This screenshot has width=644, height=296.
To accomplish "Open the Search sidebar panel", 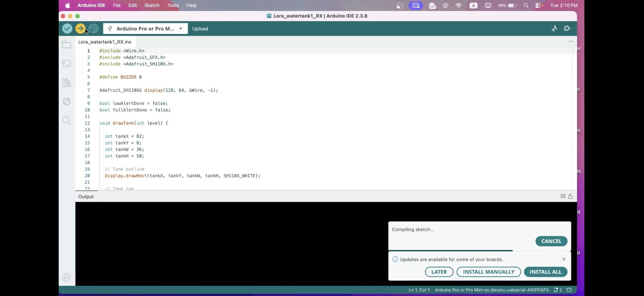I will tap(67, 120).
